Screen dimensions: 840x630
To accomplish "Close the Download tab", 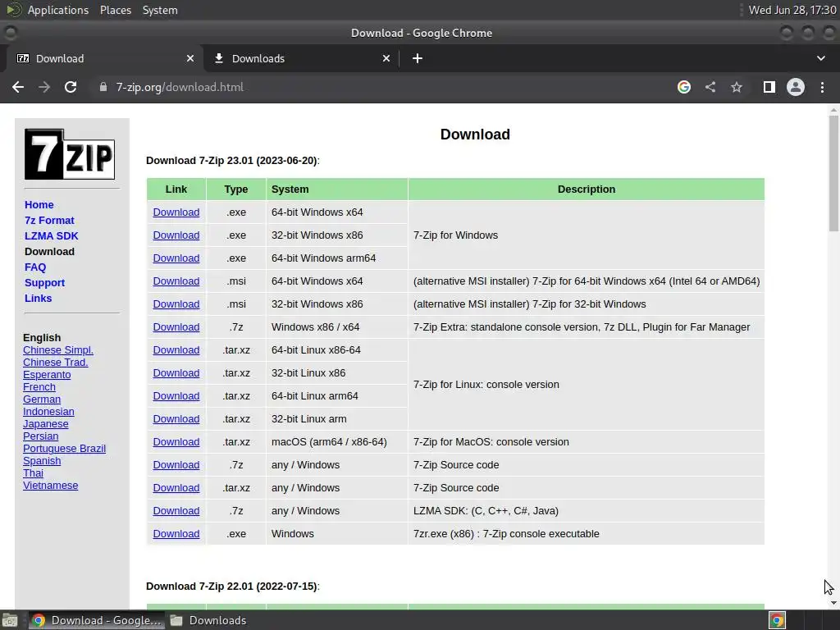I will [190, 58].
